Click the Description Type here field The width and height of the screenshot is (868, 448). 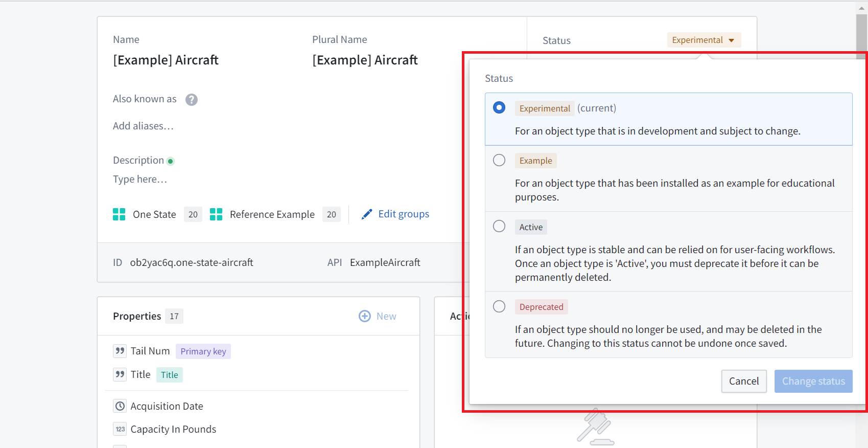pos(140,179)
